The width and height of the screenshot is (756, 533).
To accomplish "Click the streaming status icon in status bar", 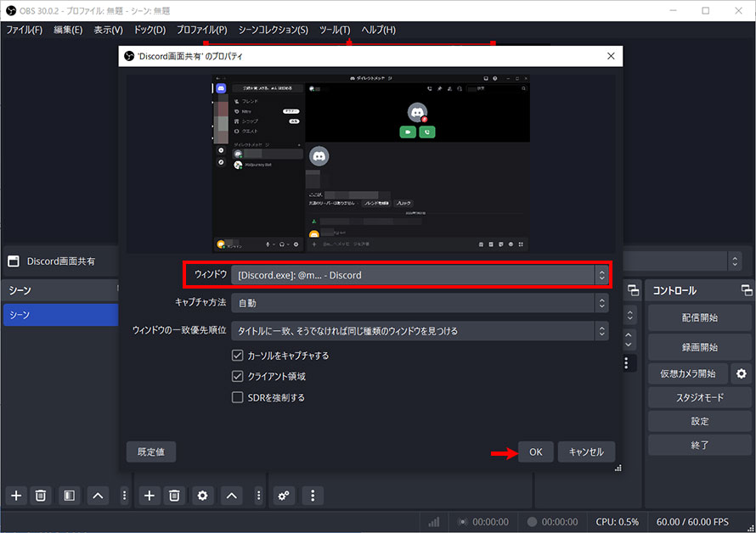I will [x=462, y=522].
